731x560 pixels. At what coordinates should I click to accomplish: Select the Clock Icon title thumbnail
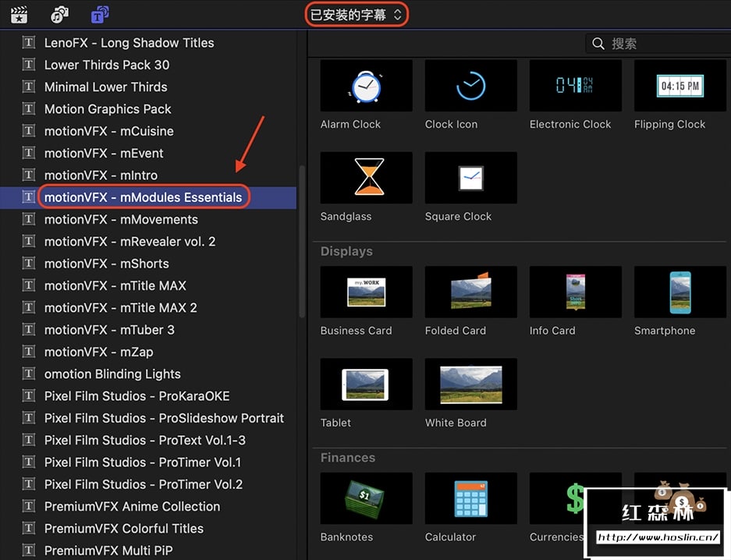471,85
